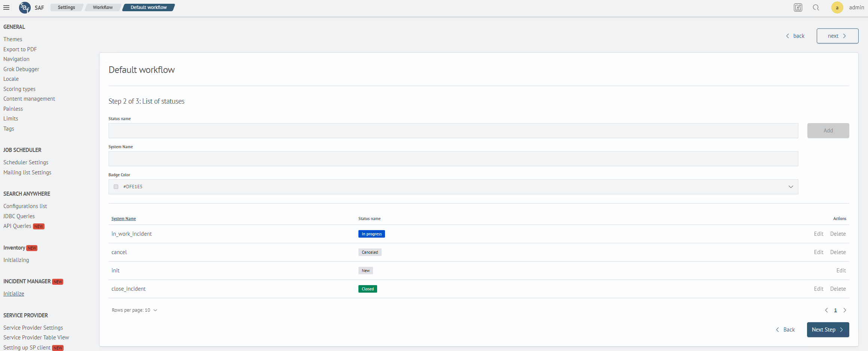The height and width of the screenshot is (351, 868).
Task: Delete the in_work_incident status
Action: point(838,234)
